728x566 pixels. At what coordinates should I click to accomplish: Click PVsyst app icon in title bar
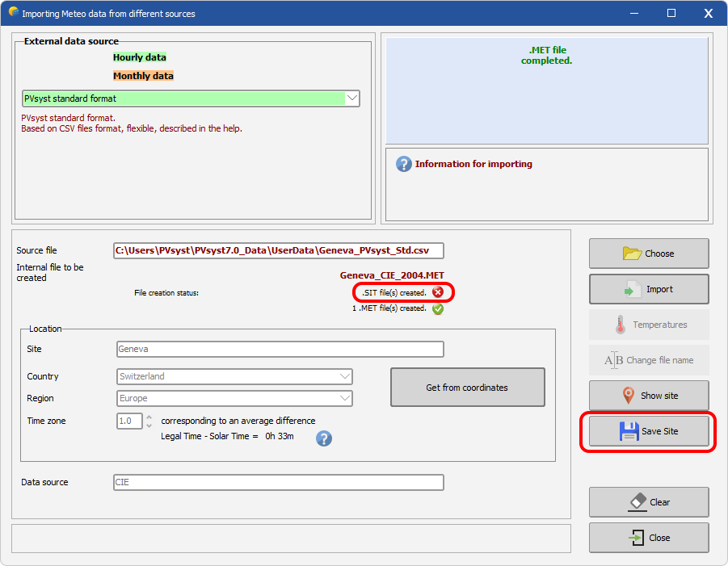pos(14,13)
